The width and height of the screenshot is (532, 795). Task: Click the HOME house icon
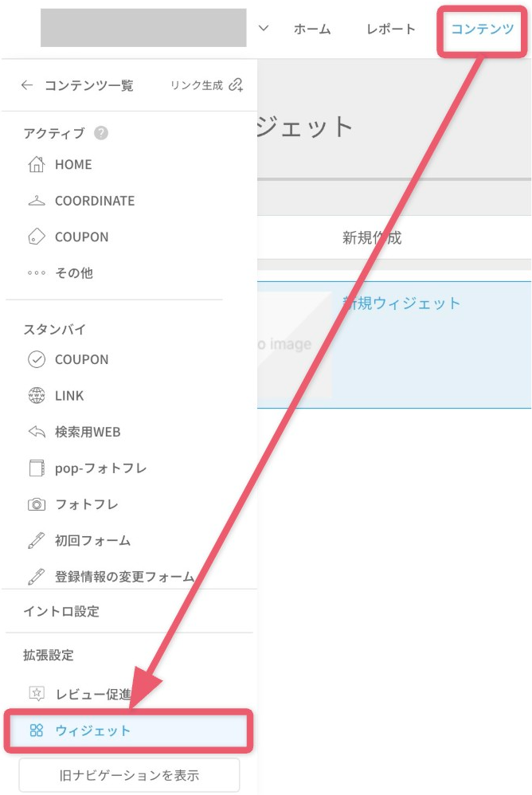pos(37,164)
